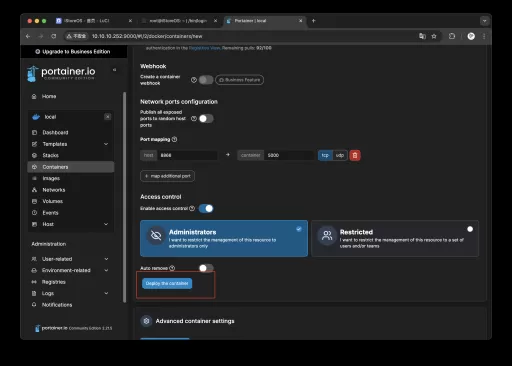The width and height of the screenshot is (512, 366).
Task: Select the Restricted access option
Action: pos(395,238)
